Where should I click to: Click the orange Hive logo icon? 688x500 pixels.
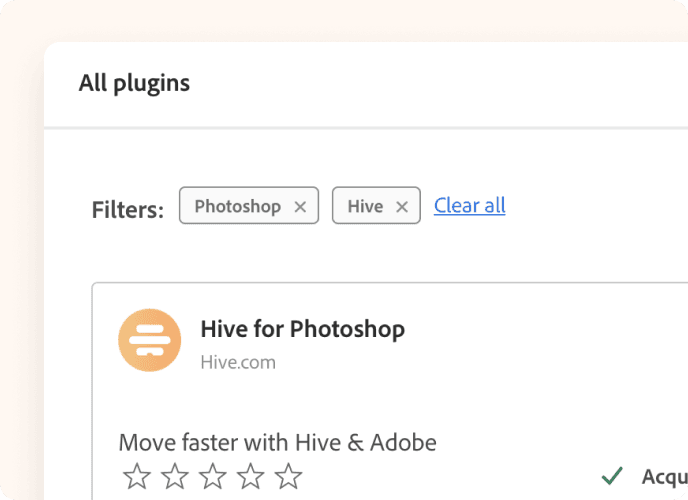[150, 340]
